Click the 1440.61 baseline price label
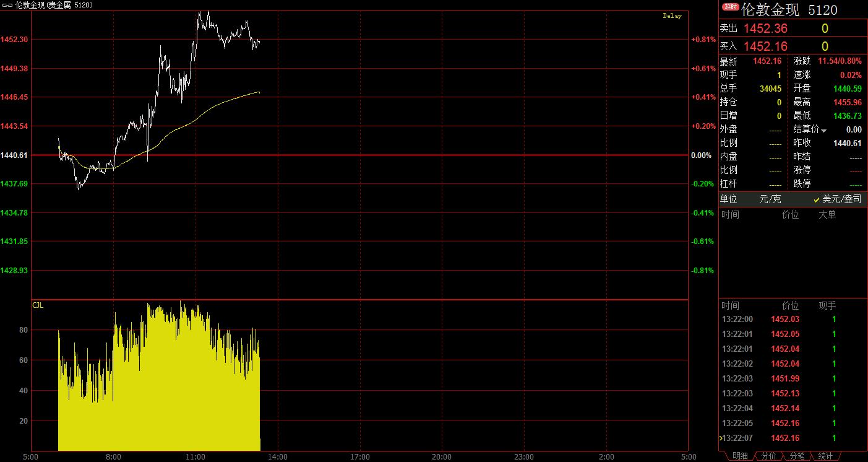868x462 pixels. (14, 155)
